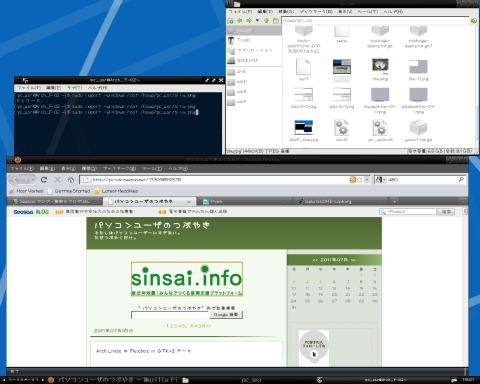Open 移動 menu in file manager

[x=286, y=11]
